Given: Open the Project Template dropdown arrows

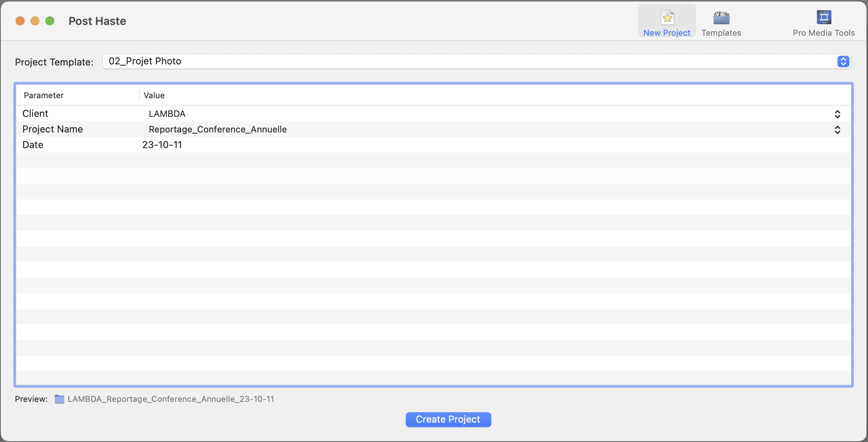Looking at the screenshot, I should pos(843,61).
